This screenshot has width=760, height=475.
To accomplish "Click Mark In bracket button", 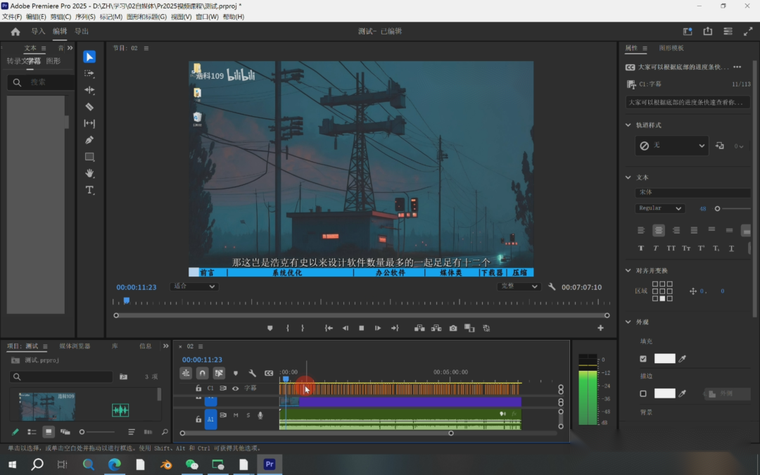I will [287, 328].
